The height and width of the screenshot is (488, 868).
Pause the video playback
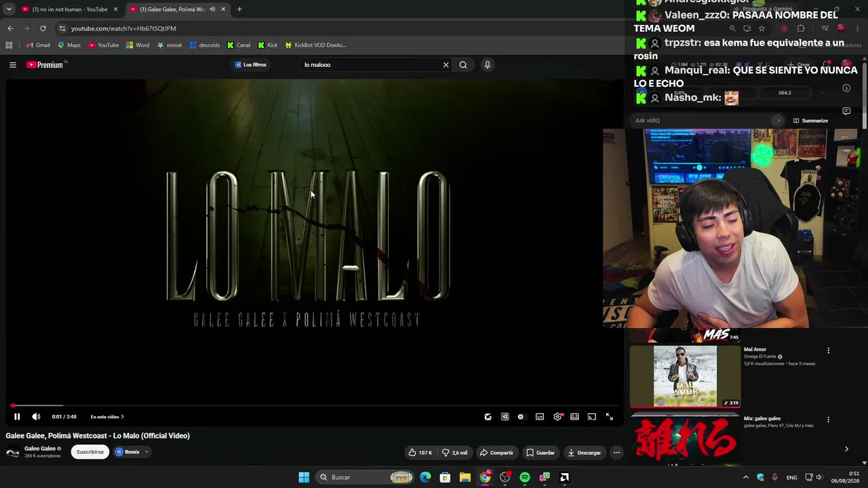(17, 417)
